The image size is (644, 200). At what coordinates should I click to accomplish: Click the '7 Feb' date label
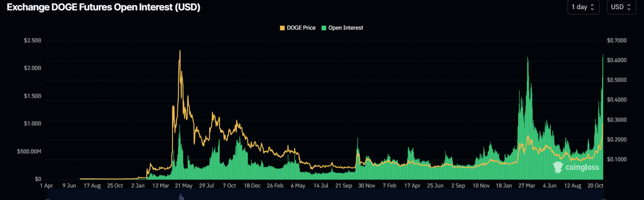pyautogui.click(x=389, y=185)
